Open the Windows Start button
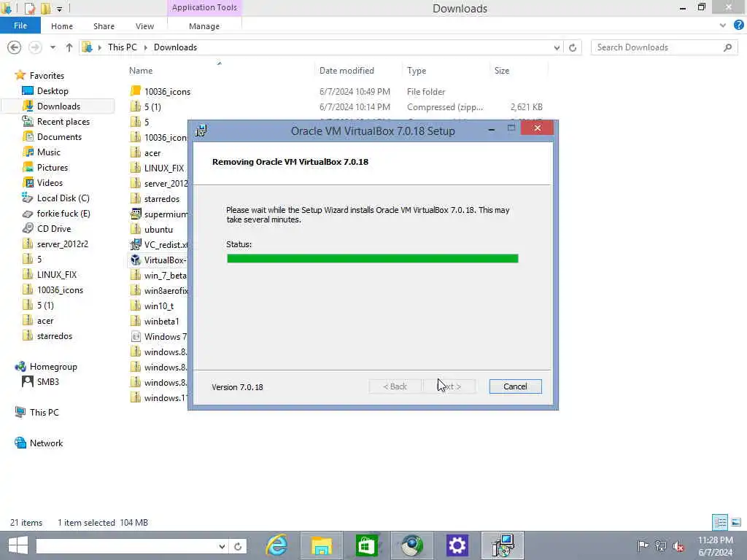Viewport: 747px width, 560px height. (x=18, y=545)
